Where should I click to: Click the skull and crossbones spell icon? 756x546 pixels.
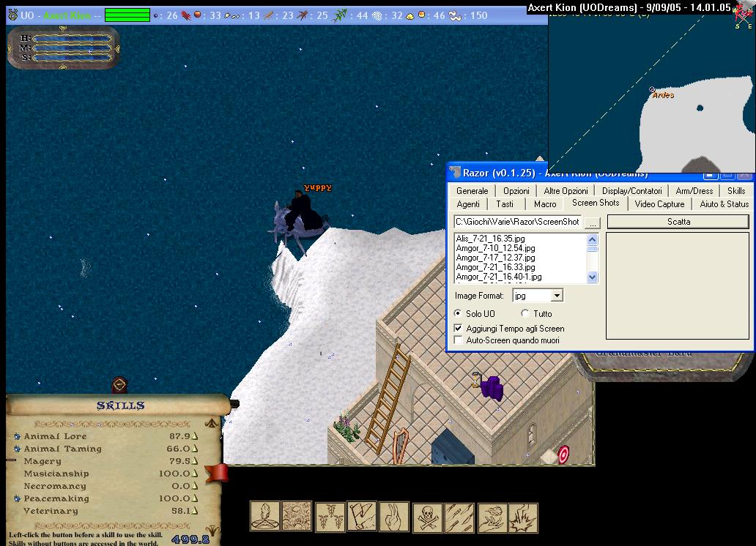(427, 517)
